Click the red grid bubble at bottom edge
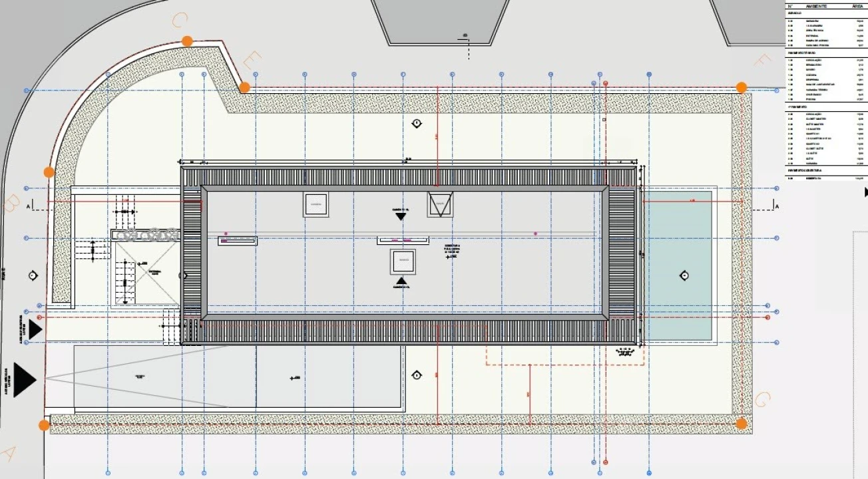 pos(605,462)
